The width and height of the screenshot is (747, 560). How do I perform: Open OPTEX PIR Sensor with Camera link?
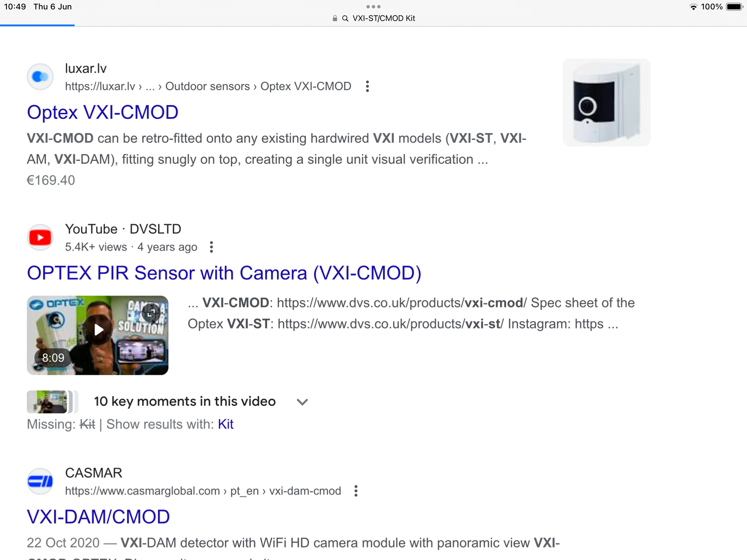pos(224,273)
